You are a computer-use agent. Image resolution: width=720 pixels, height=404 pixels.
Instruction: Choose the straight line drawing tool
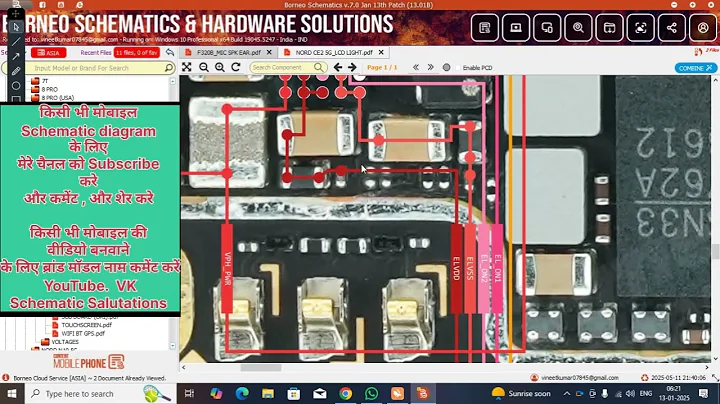tap(16, 42)
